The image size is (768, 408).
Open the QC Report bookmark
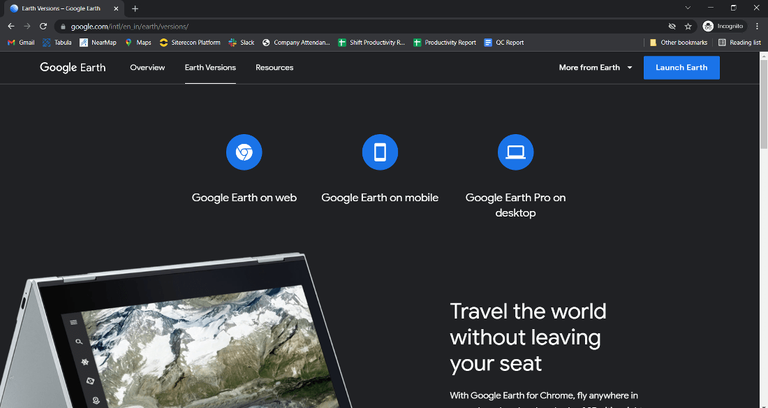504,43
